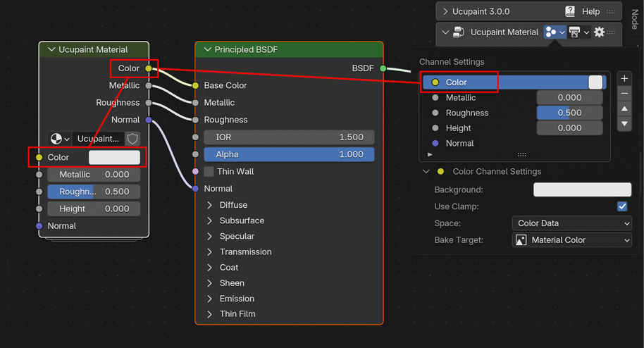
Task: Expand the Transmission section
Action: (x=209, y=252)
